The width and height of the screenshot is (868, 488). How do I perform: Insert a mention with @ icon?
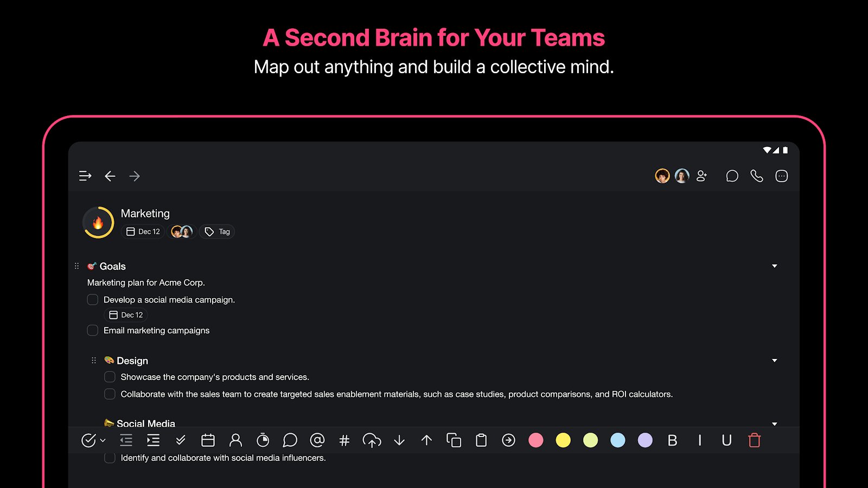[x=317, y=440]
